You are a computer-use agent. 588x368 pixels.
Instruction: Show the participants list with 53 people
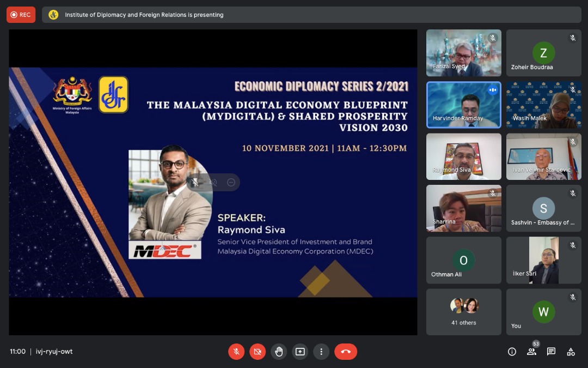[531, 352]
